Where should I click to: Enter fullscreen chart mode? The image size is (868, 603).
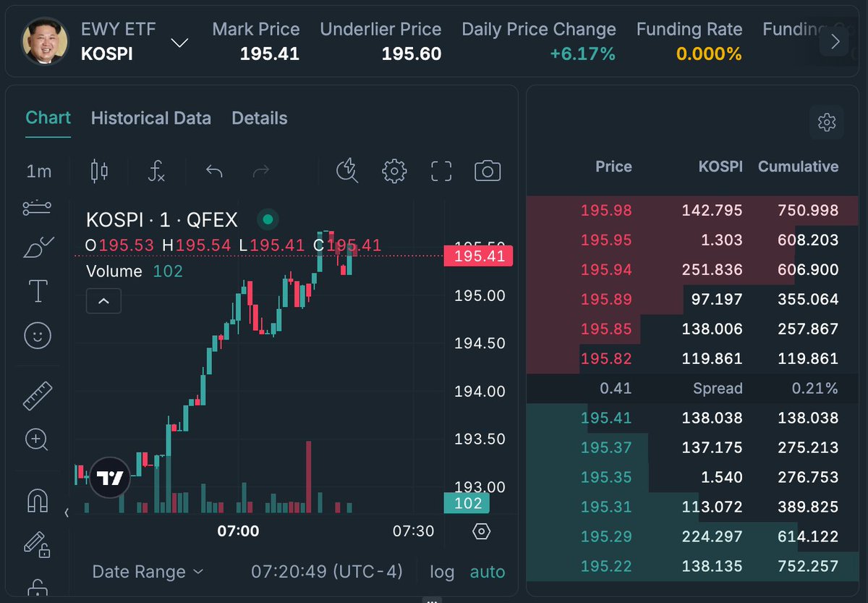(441, 172)
